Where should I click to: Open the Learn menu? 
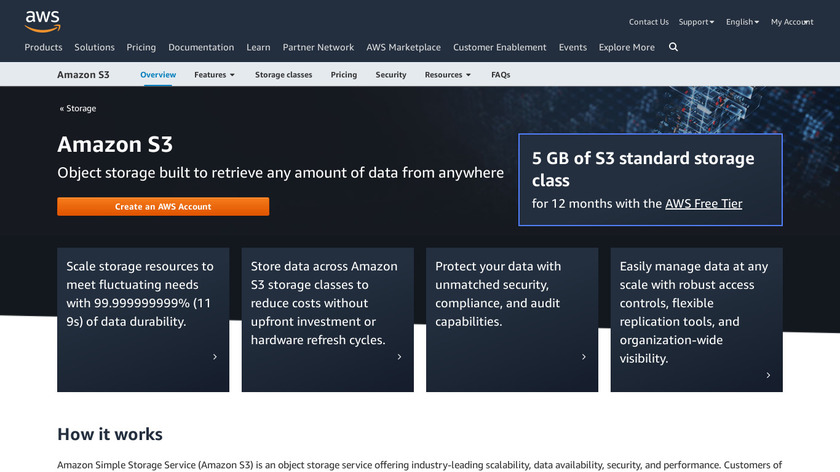[x=258, y=47]
